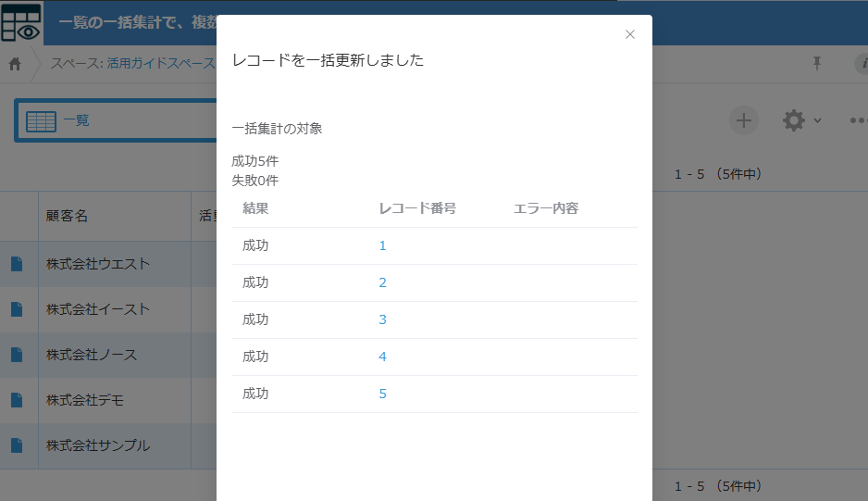Click the レコード番号 column header
Viewport: 868px width, 501px height.
pyautogui.click(x=417, y=208)
